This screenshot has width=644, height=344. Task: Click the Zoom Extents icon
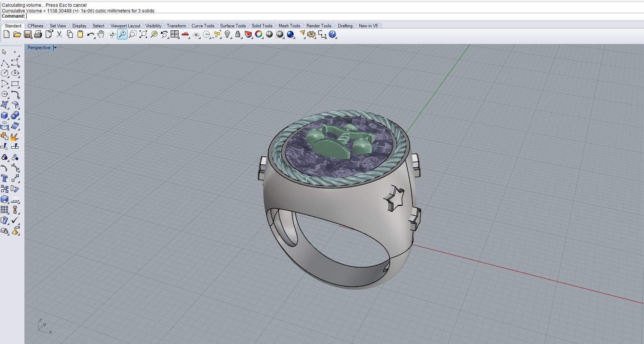(x=143, y=35)
